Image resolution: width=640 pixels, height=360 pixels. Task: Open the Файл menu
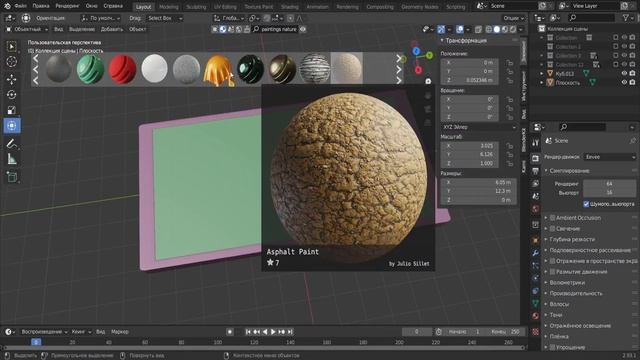(20, 6)
